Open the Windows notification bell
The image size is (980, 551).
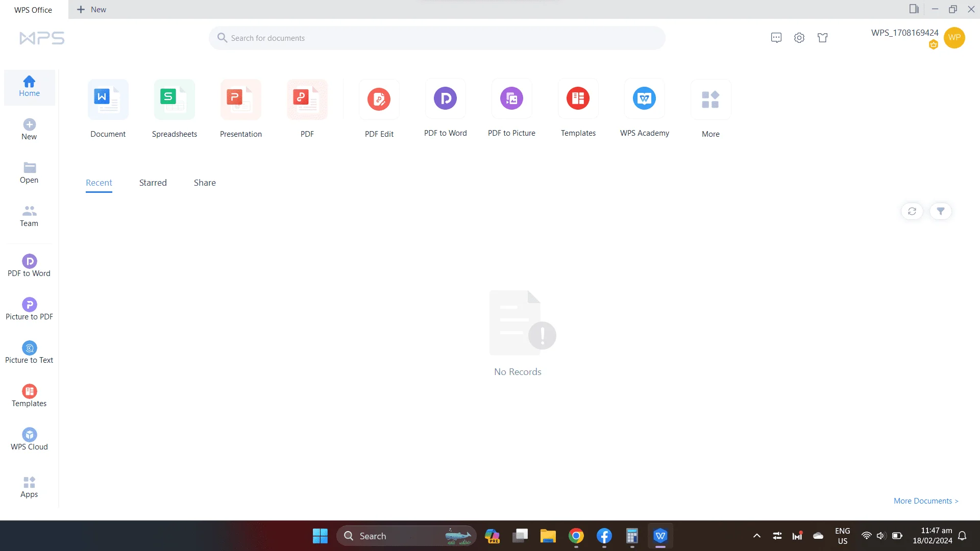[x=962, y=536]
